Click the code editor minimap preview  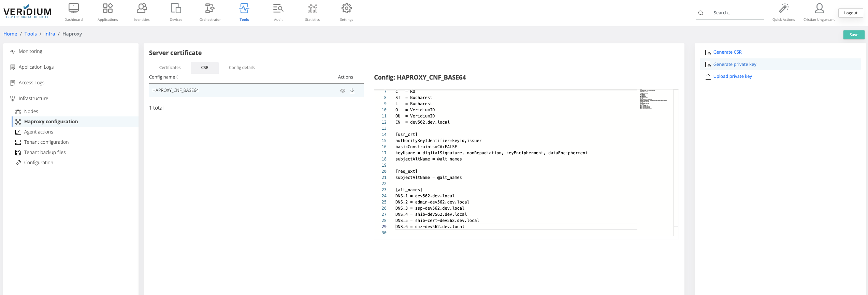pos(653,100)
